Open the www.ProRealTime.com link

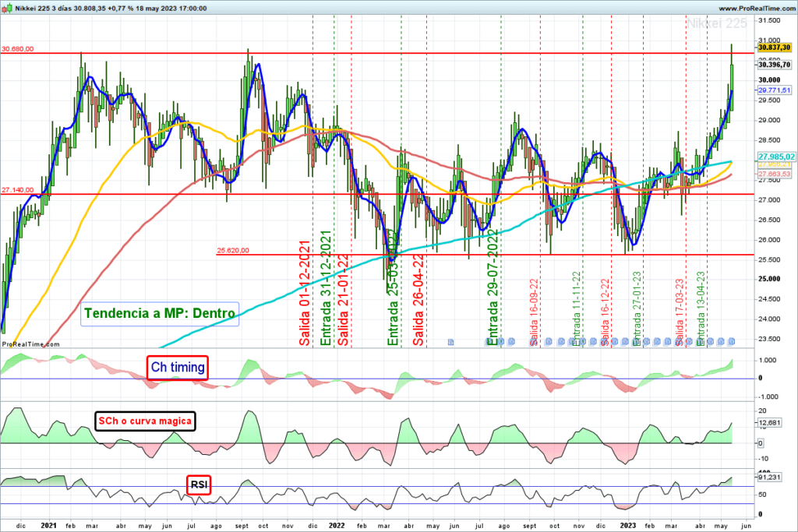756,8
